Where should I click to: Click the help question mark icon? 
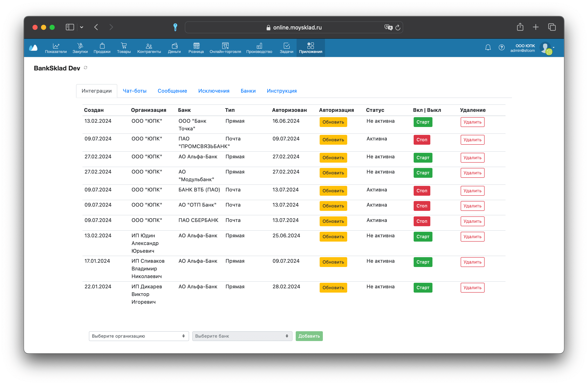[501, 47]
